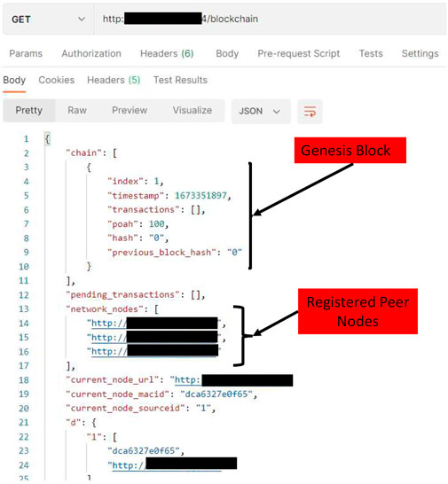Image resolution: width=448 pixels, height=484 pixels.
Task: Click the request URL field
Action: coord(271,20)
